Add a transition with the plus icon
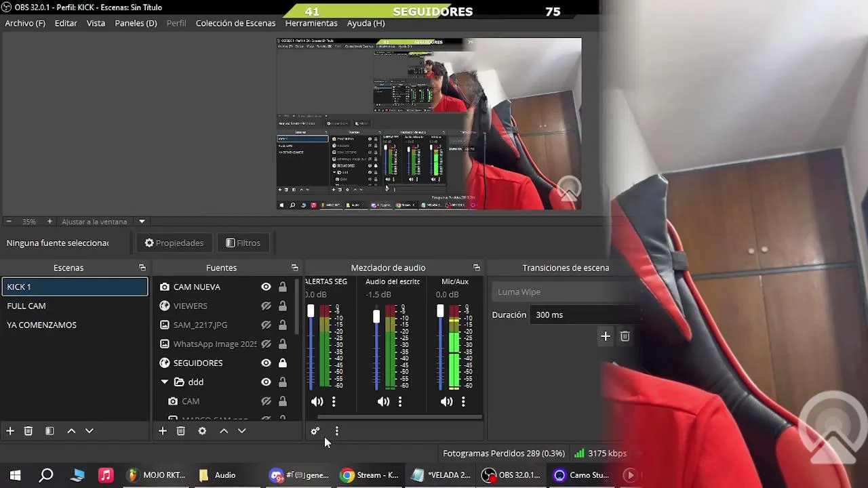The height and width of the screenshot is (488, 868). (606, 336)
